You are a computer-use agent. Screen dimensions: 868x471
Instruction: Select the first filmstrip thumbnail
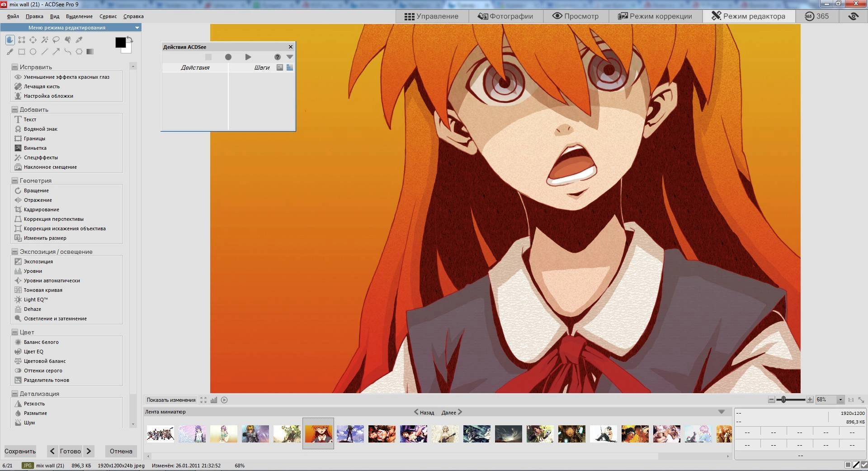coord(160,433)
